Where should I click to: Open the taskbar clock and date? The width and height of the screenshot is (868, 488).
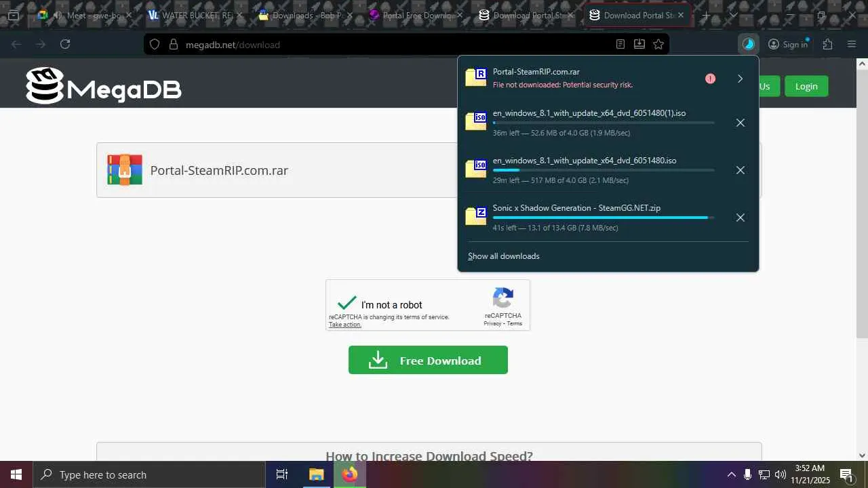(x=810, y=474)
